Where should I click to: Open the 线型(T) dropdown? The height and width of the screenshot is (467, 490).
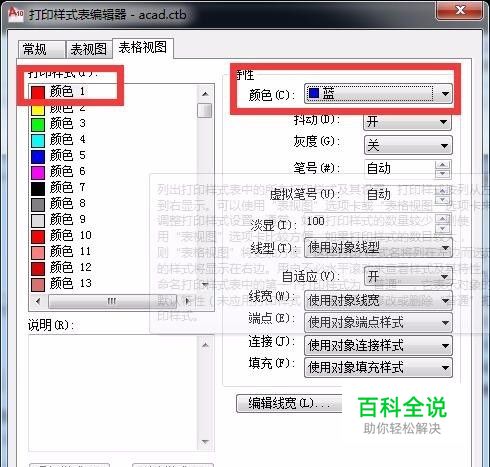[378, 248]
